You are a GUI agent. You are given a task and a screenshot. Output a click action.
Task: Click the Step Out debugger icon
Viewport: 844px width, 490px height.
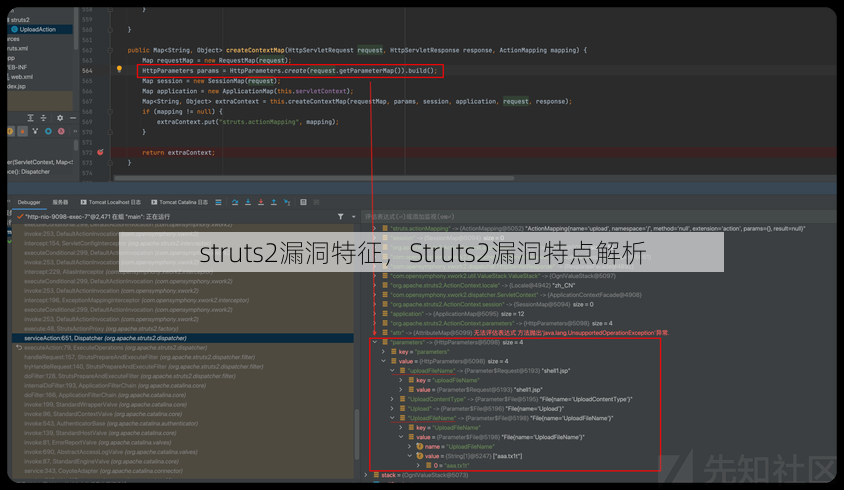tap(273, 202)
